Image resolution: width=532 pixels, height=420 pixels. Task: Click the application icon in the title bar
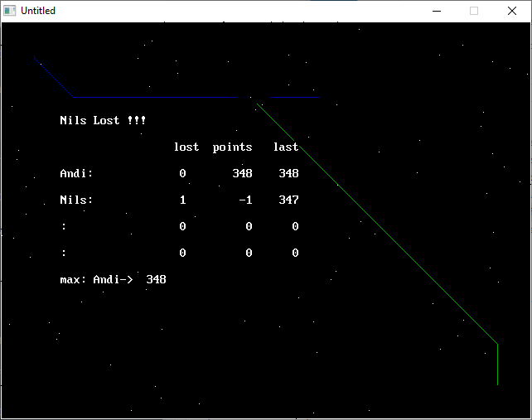(10, 11)
